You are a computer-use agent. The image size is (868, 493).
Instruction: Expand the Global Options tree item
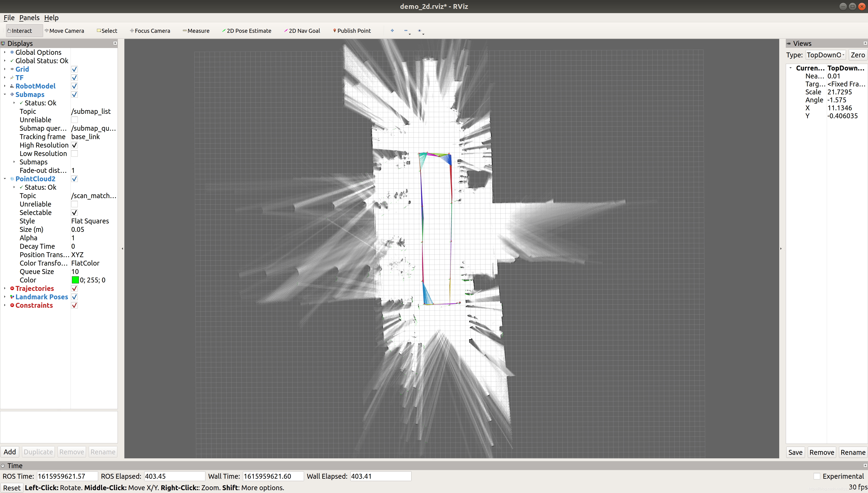coord(5,52)
